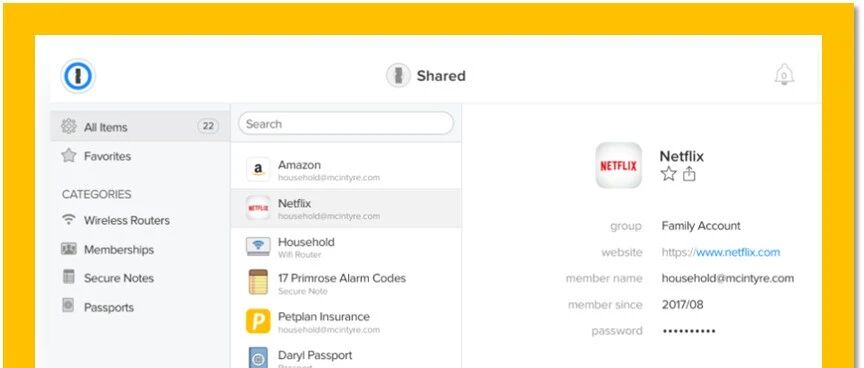864x368 pixels.
Task: Select the Netflix list entry
Action: tap(346, 208)
